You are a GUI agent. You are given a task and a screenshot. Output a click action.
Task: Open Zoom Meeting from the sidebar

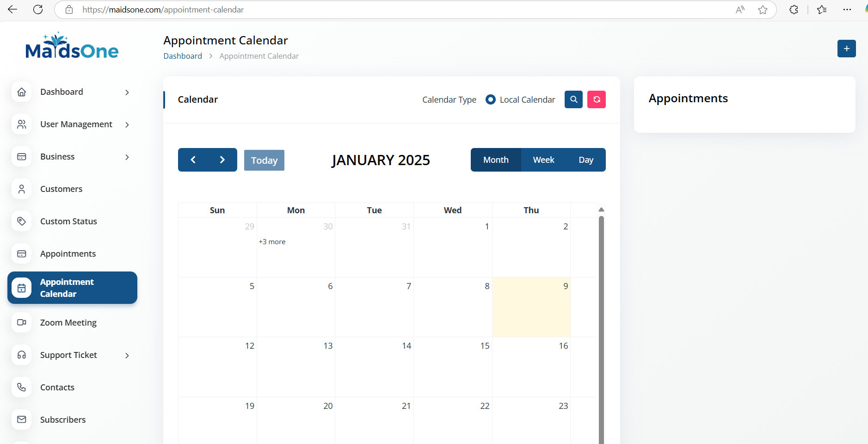[x=68, y=322]
